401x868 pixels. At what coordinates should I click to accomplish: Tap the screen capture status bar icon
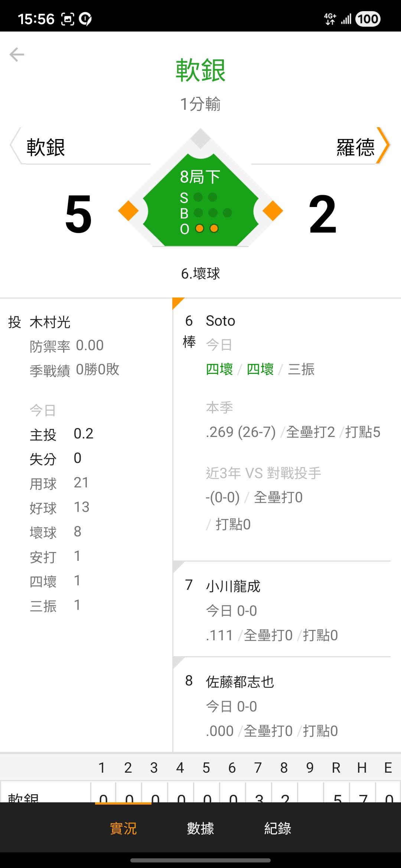coord(68,19)
